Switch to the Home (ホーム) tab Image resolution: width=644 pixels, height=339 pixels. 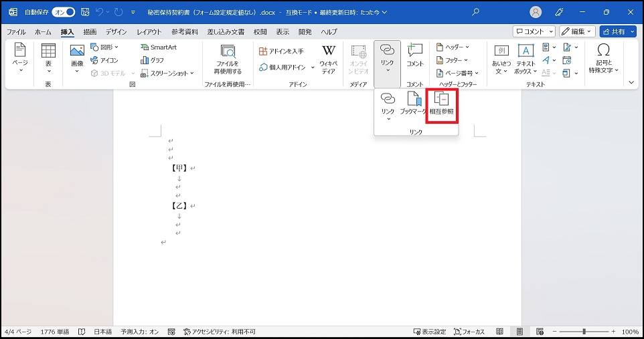(x=43, y=31)
